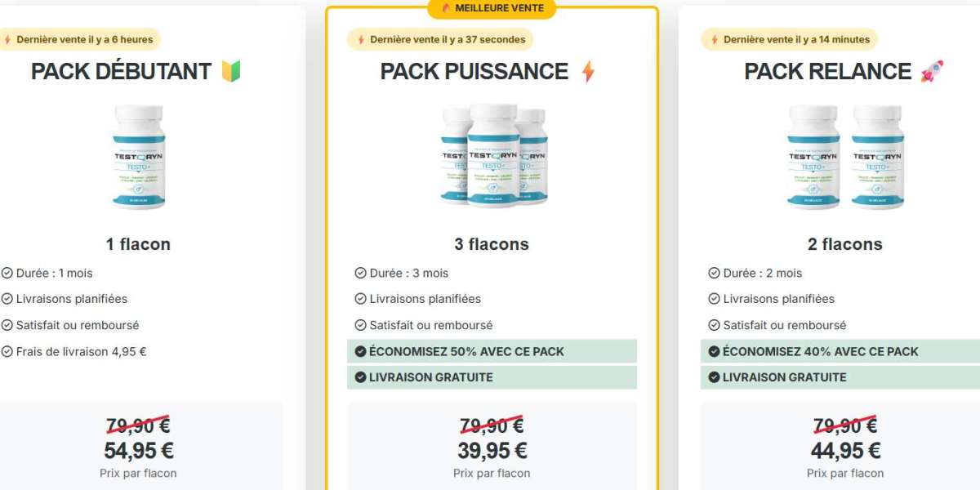Click the Meilleure Vente badge
The width and height of the screenshot is (980, 490).
point(492,8)
